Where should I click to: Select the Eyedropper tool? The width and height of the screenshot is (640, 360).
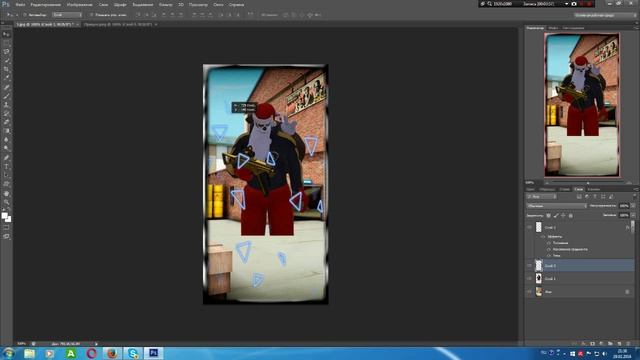(x=6, y=78)
